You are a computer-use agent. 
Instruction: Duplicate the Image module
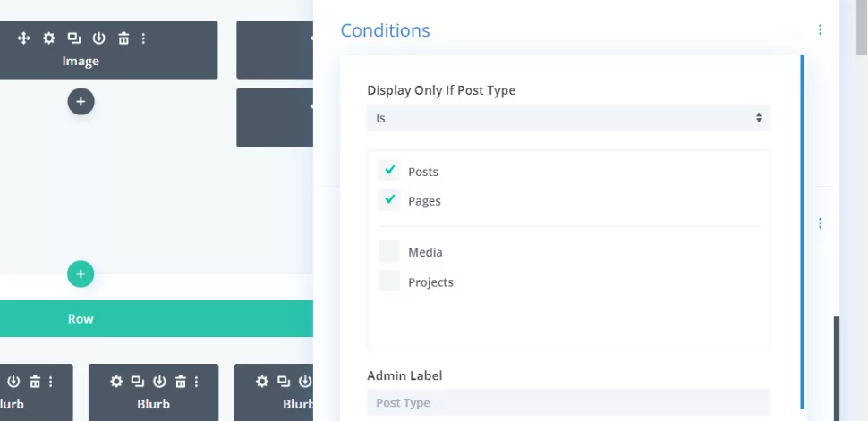pos(73,38)
